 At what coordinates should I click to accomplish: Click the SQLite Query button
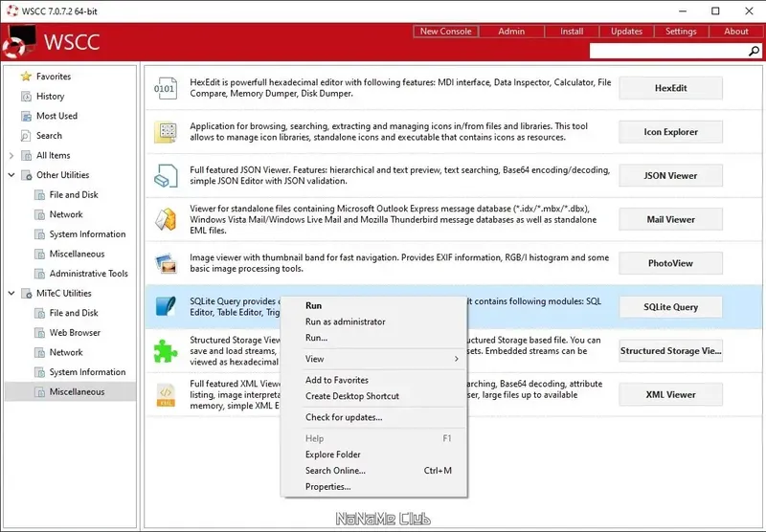[671, 307]
